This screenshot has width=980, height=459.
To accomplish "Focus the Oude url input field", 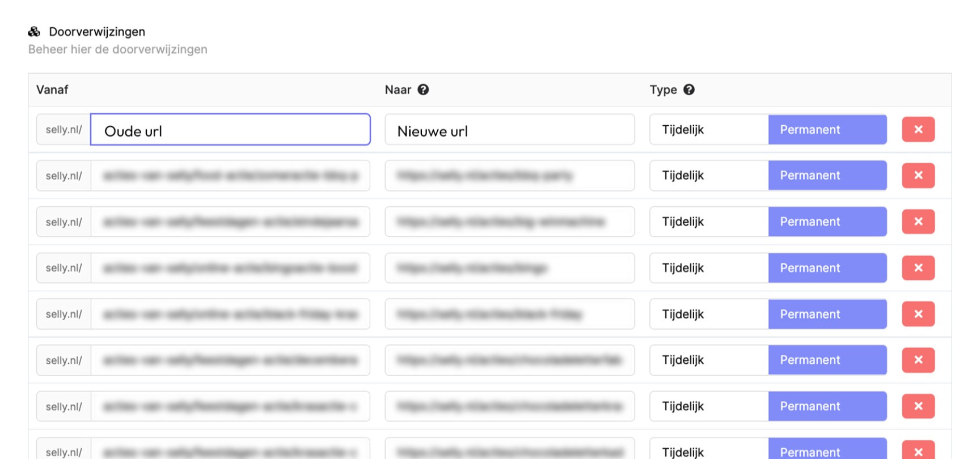I will (230, 130).
